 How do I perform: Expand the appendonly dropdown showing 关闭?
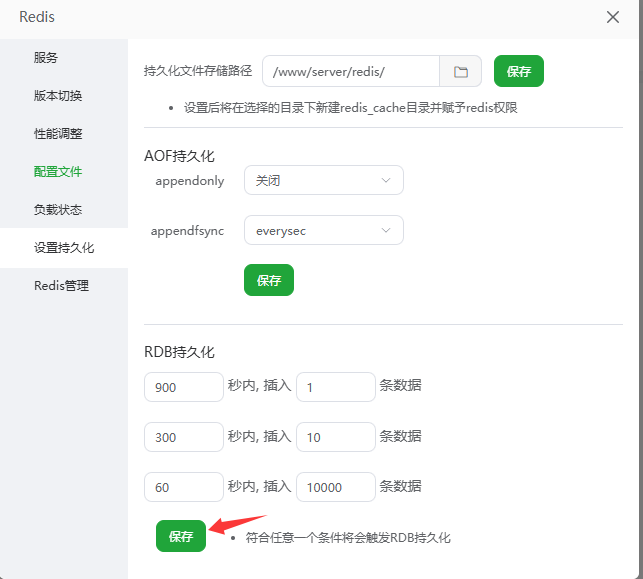tap(324, 180)
